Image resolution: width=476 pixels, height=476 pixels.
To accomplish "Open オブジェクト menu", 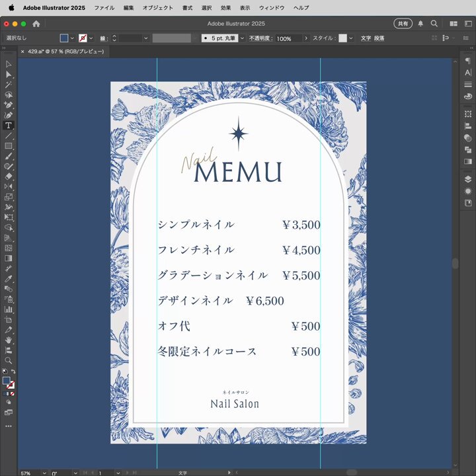I will tap(158, 8).
